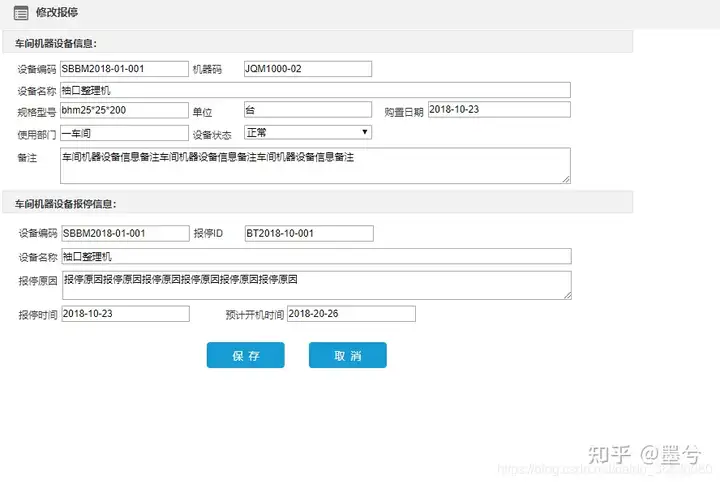Click the 设备名称 field in 报停信息 section

316,256
